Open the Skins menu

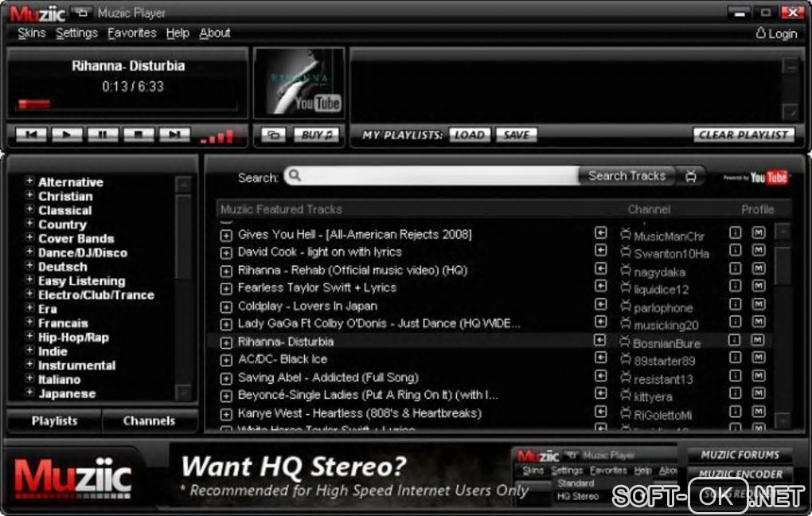tap(32, 33)
